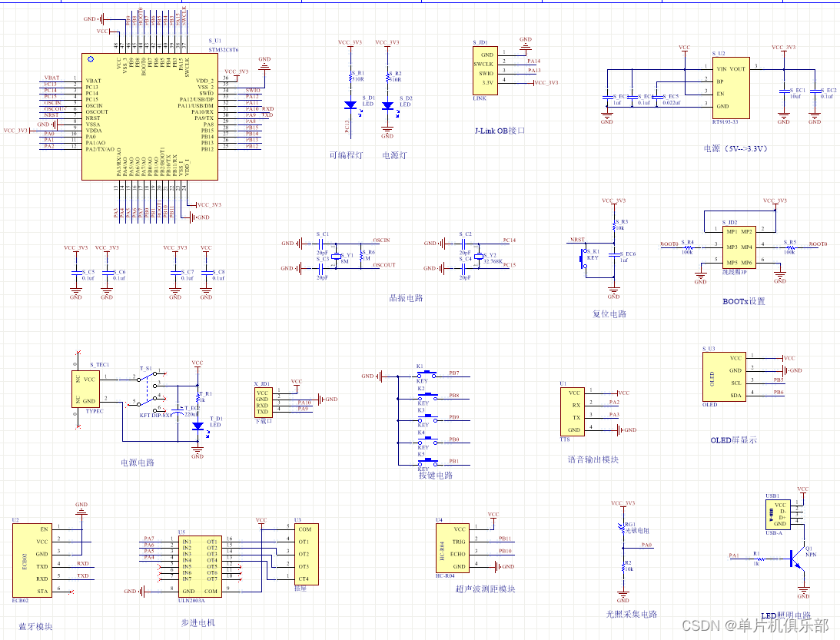The height and width of the screenshot is (640, 840).
Task: Click the S_C5 0.1uf decoupling capacitor
Action: point(76,274)
